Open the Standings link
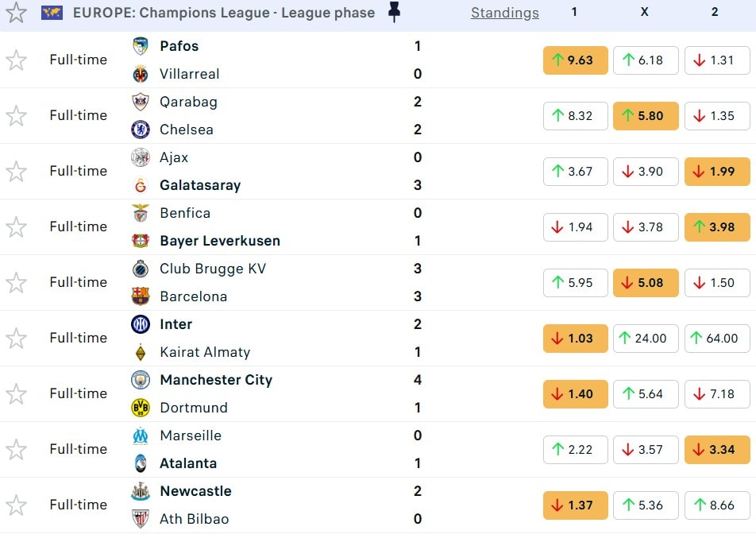The height and width of the screenshot is (542, 756). [x=504, y=13]
